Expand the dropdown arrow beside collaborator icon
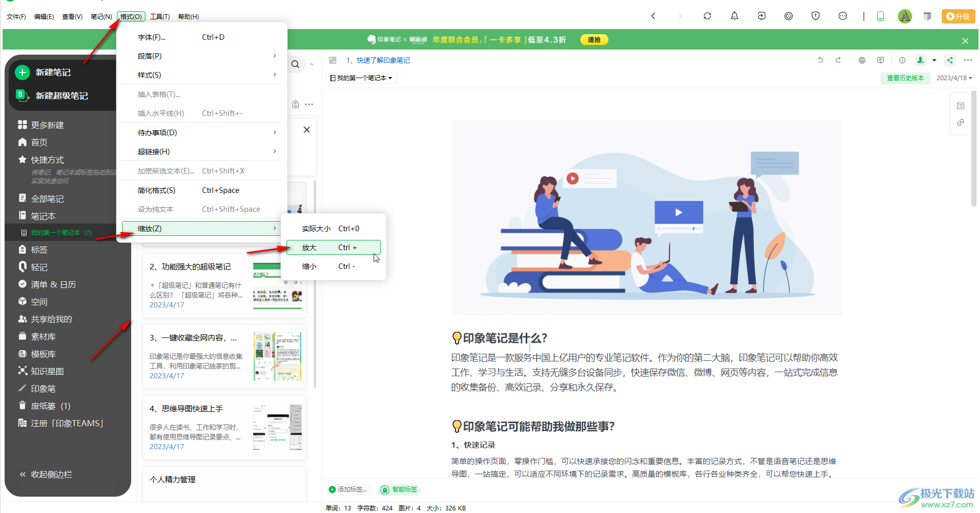 934,60
